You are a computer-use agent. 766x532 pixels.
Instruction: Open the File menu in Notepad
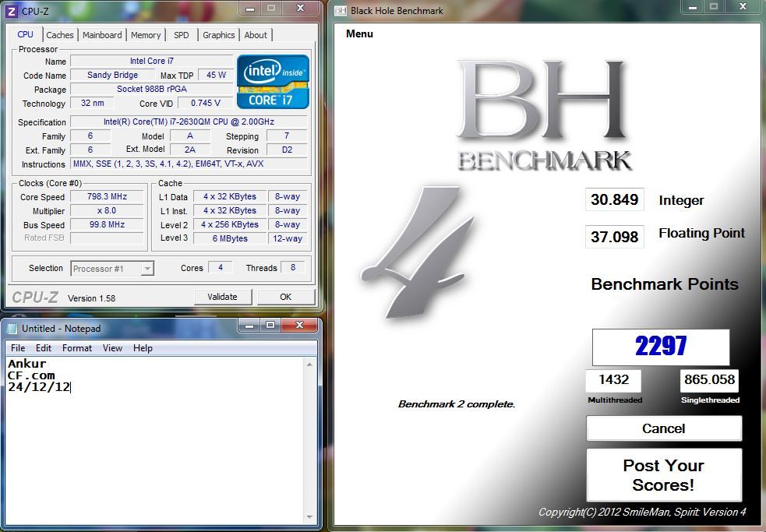pos(18,348)
